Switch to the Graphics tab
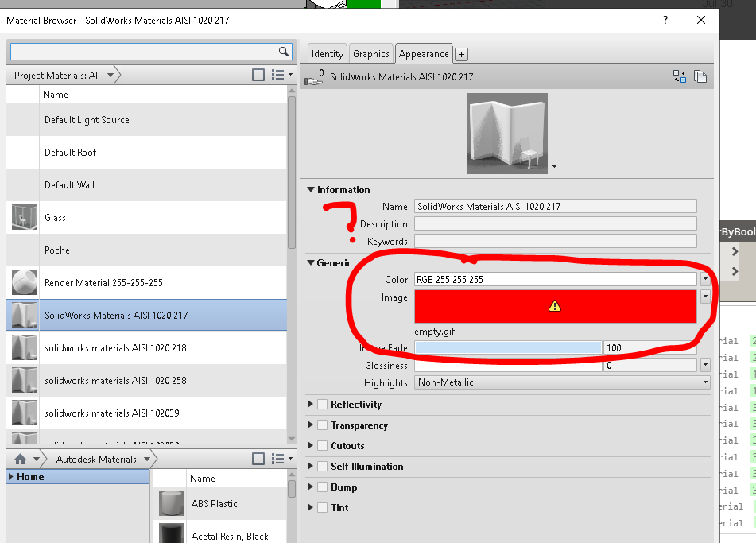The height and width of the screenshot is (543, 756). tap(370, 54)
